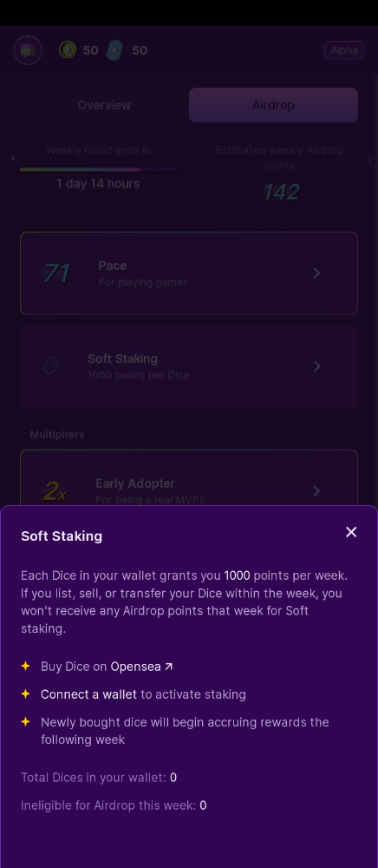Click the star bullet beside Newly bought dice
The image size is (378, 868).
pyautogui.click(x=25, y=721)
